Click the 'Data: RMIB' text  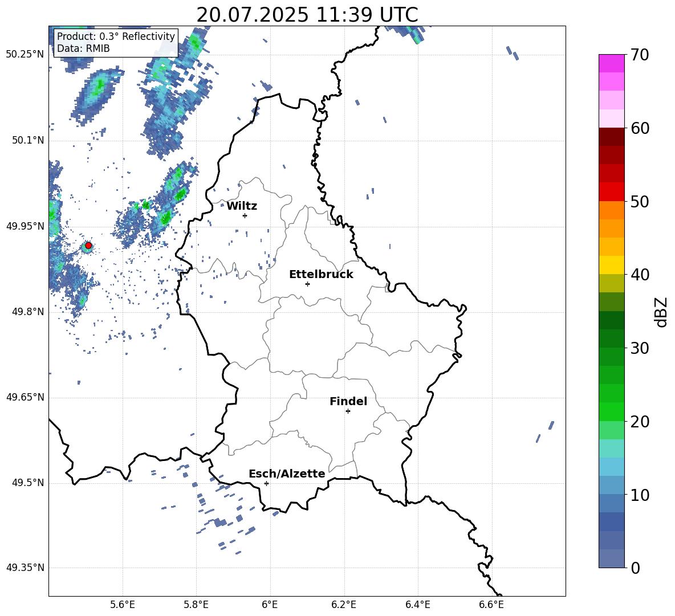point(83,48)
